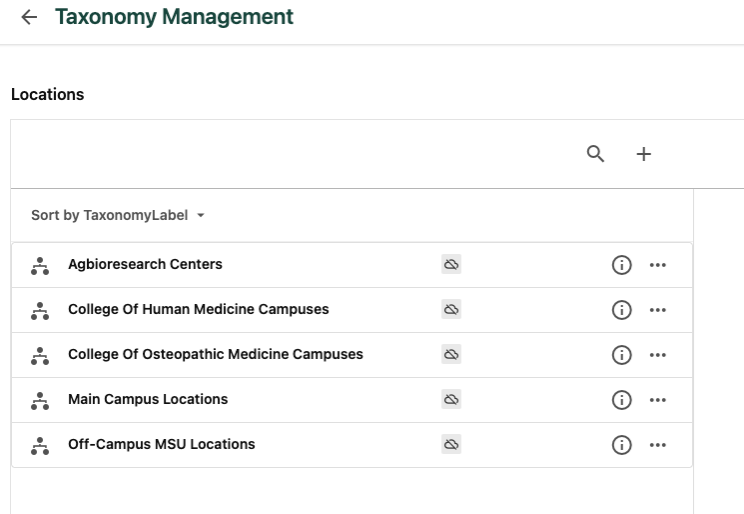Select College Of Osteopathic Medicine Campuses label

click(215, 354)
